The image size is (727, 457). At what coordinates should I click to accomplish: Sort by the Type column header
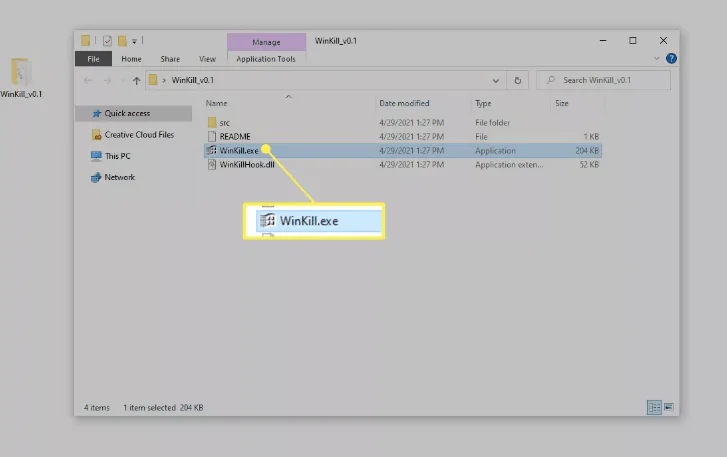pos(483,103)
